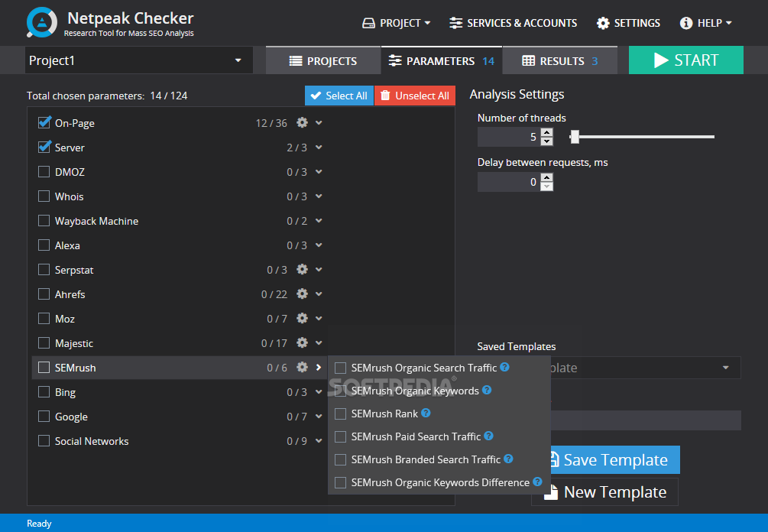This screenshot has width=768, height=532.
Task: Open Serpstat settings gear icon
Action: click(302, 269)
